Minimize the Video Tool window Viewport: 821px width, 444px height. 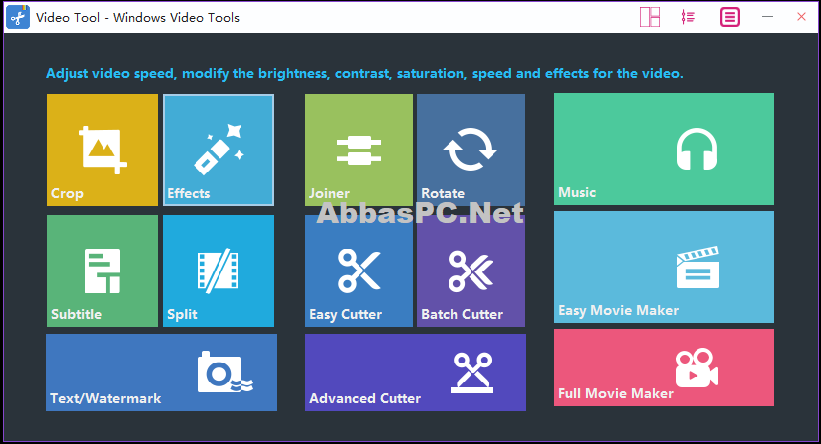click(767, 17)
